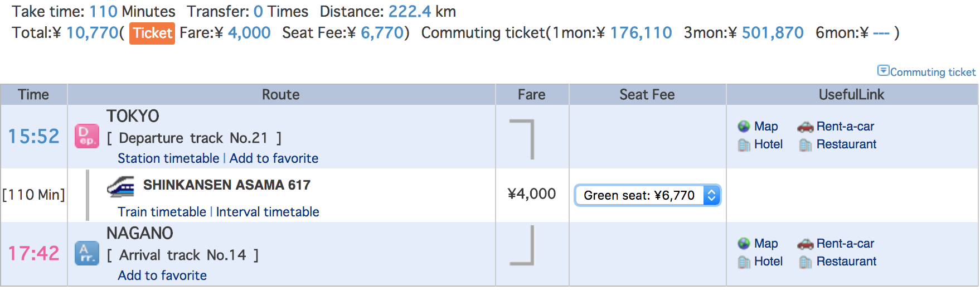Open Restaurant link for Tokyo

846,144
